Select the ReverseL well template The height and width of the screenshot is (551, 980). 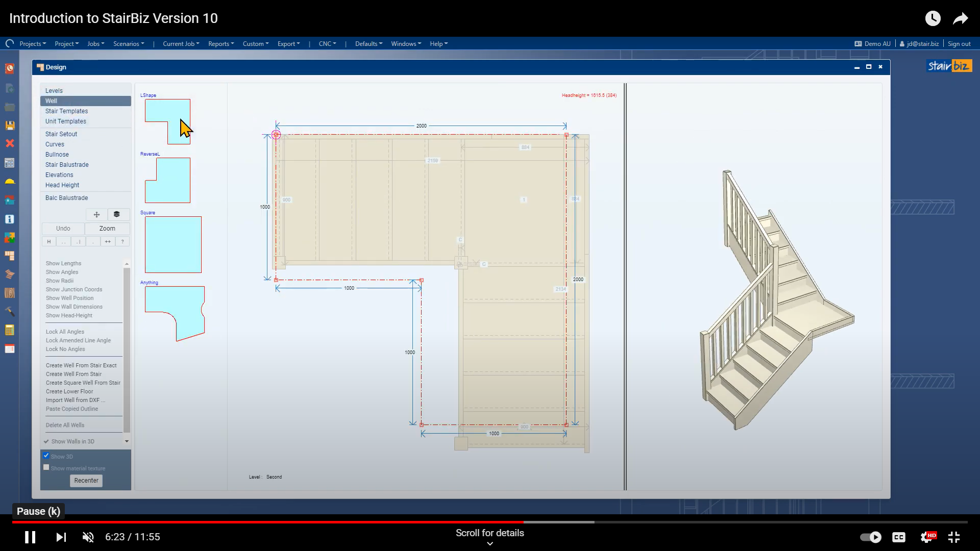pyautogui.click(x=167, y=180)
